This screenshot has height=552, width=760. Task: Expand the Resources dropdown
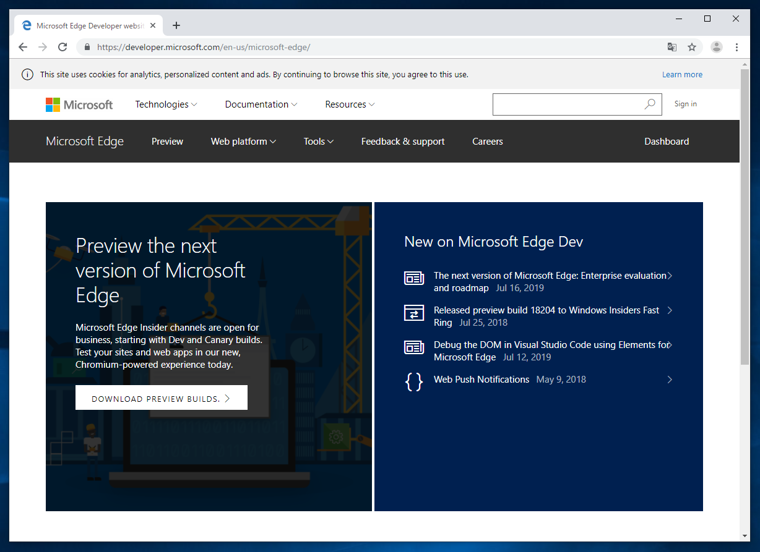click(349, 104)
